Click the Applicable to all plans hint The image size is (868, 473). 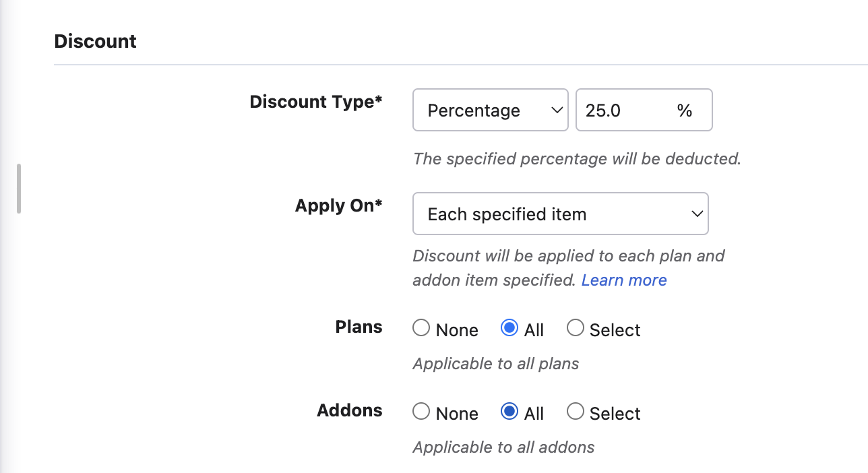click(x=496, y=364)
